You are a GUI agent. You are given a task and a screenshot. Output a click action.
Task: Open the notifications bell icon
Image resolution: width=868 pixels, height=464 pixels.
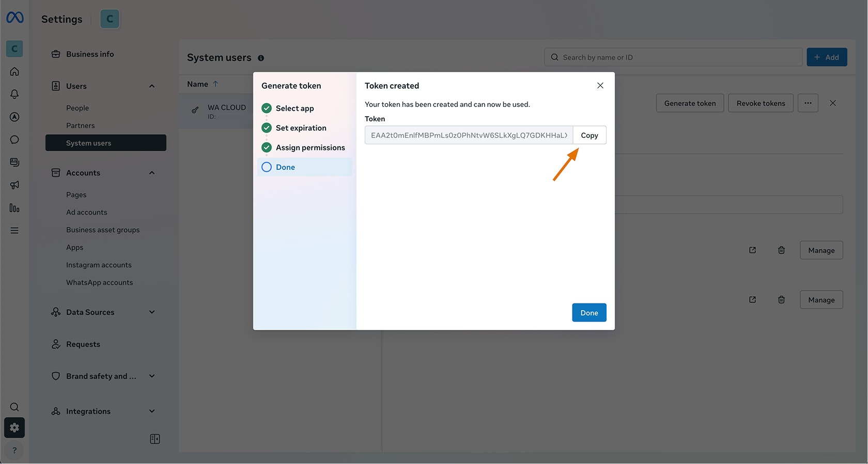pyautogui.click(x=14, y=94)
